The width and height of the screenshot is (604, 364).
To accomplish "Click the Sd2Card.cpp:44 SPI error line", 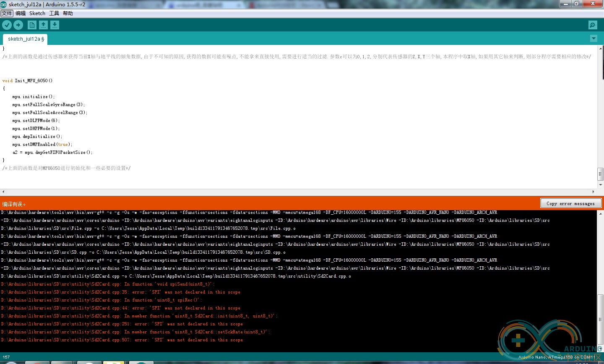I will (121, 308).
